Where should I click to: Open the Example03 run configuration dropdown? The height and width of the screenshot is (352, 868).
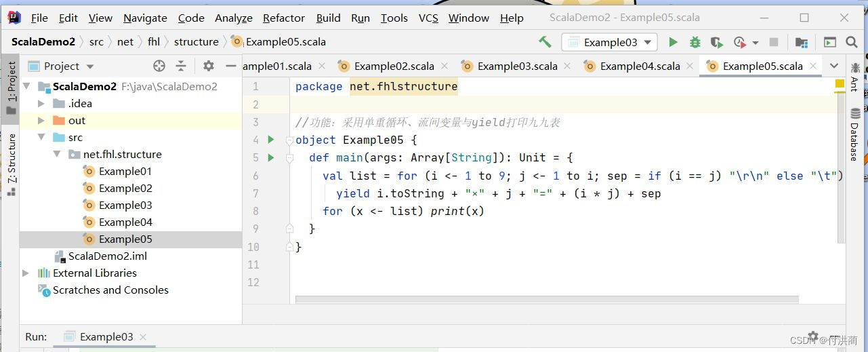point(609,42)
